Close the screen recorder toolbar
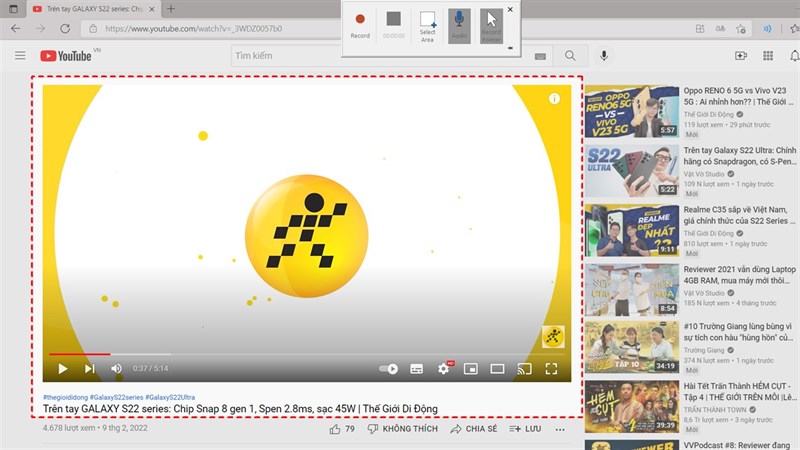This screenshot has width=800, height=450. pyautogui.click(x=510, y=9)
